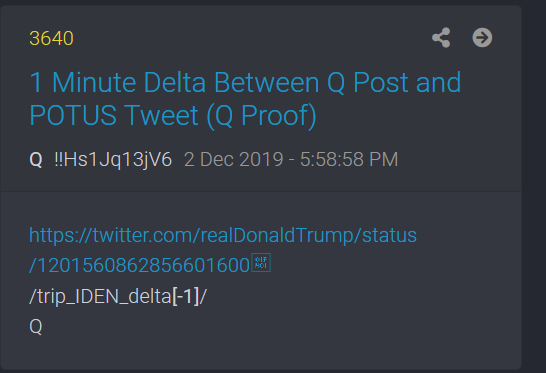546x373 pixels.
Task: Click the 'POTUS Tweet (Q Proof)' title line
Action: tap(173, 115)
